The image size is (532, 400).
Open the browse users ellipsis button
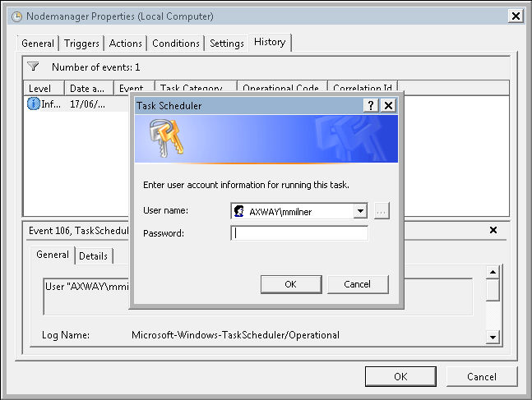(x=382, y=211)
